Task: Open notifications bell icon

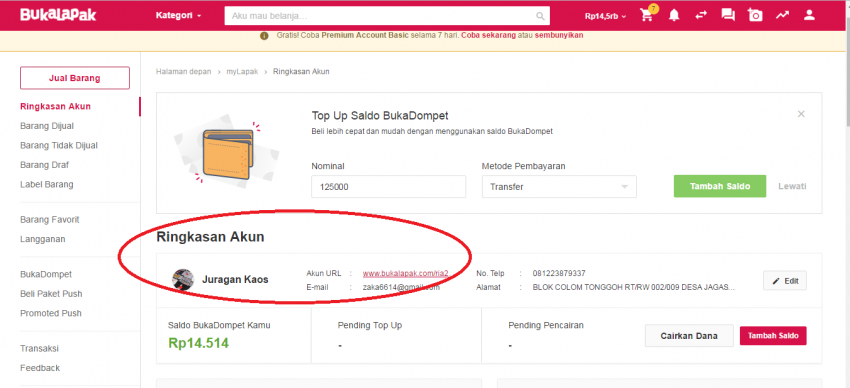Action: [x=674, y=15]
